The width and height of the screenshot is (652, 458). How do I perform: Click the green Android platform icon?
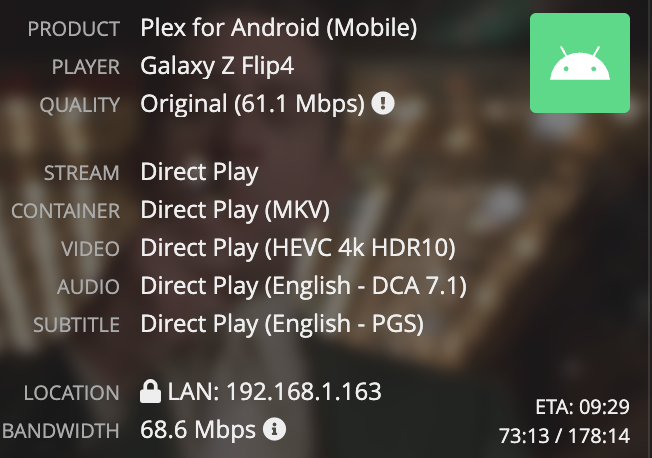(580, 63)
